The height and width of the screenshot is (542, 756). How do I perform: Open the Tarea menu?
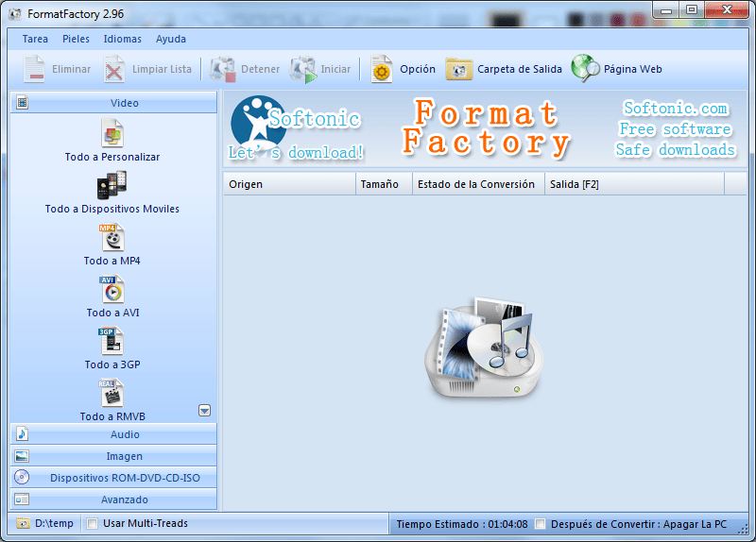pyautogui.click(x=35, y=39)
